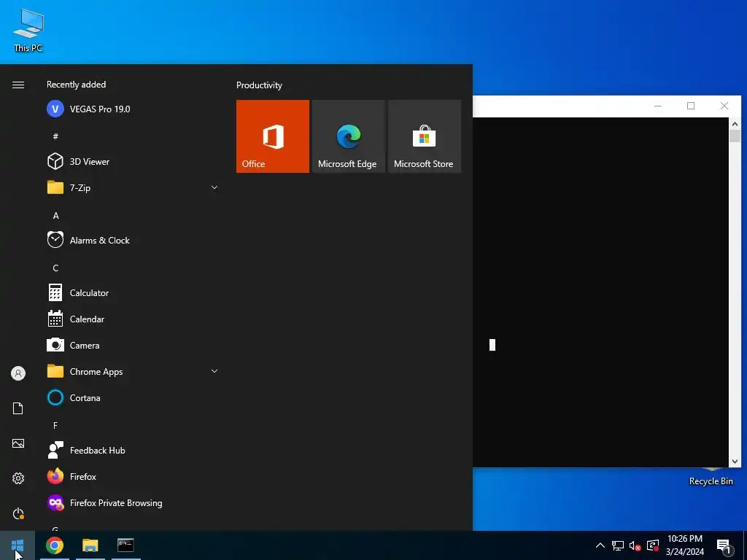Image resolution: width=747 pixels, height=560 pixels.
Task: Open Documents from Start sidebar
Action: click(18, 408)
